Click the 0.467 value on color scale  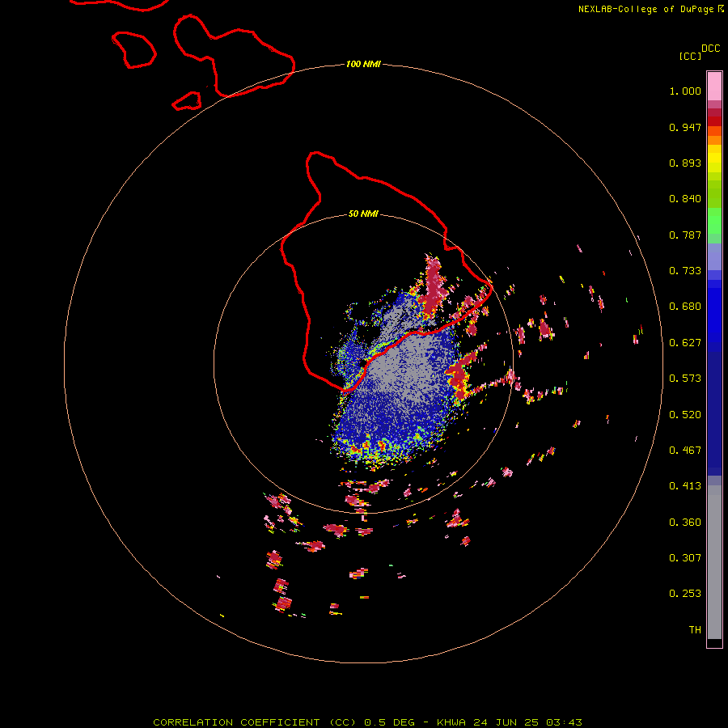tap(685, 451)
